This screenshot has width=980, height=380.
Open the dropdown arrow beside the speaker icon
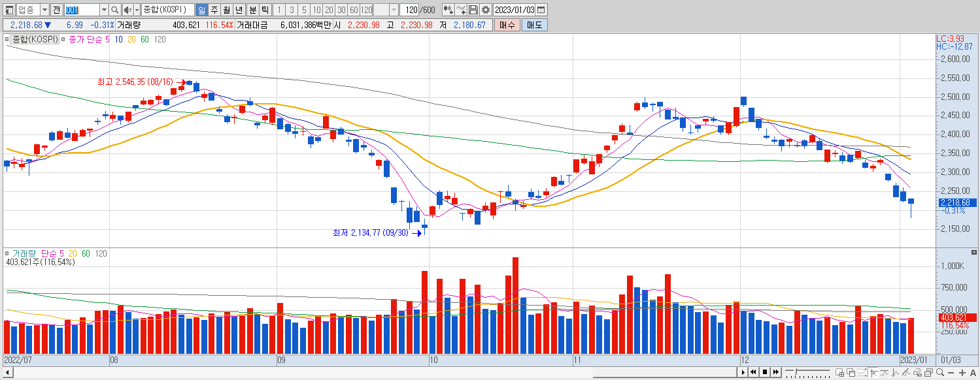(137, 10)
